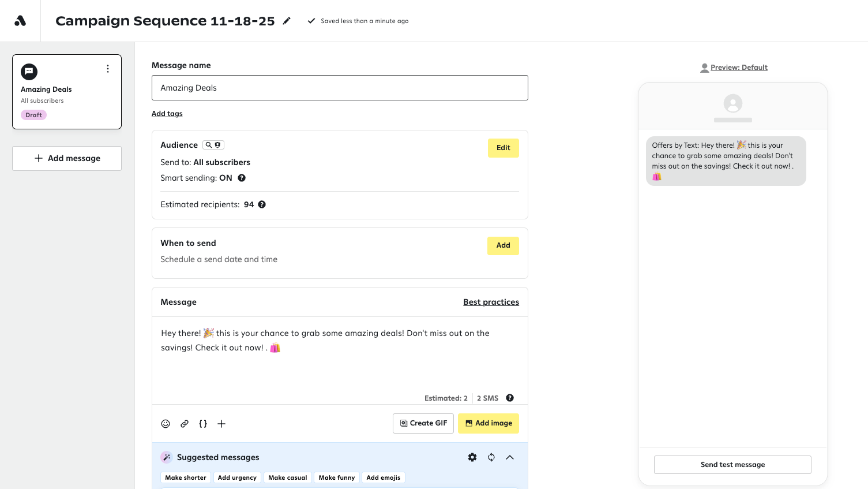Click the Message name input field

click(340, 88)
